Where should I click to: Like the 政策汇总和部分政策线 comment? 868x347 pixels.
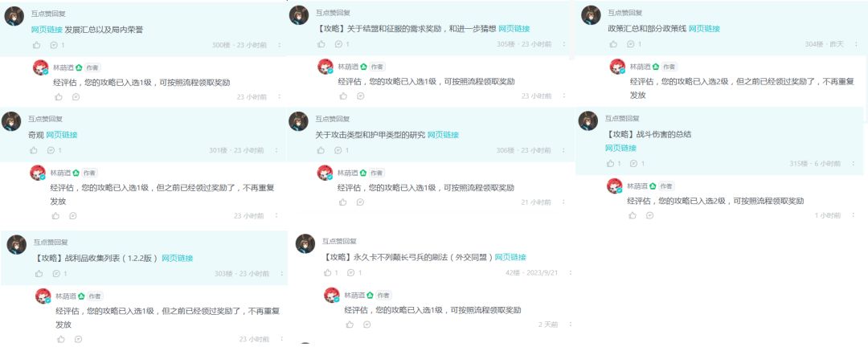[613, 43]
